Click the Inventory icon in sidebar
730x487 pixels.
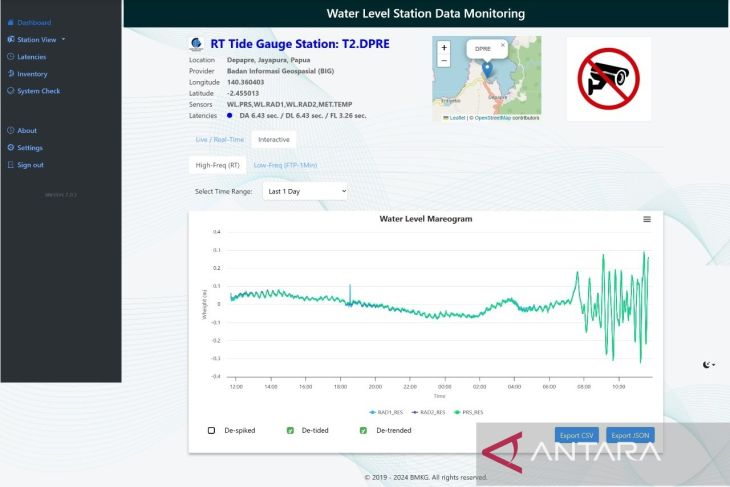click(x=11, y=74)
